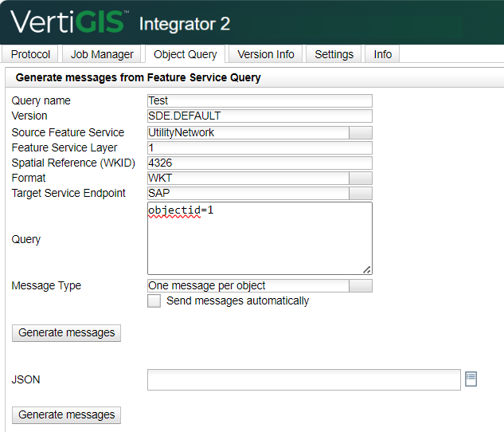Click the Query name input field

[260, 100]
